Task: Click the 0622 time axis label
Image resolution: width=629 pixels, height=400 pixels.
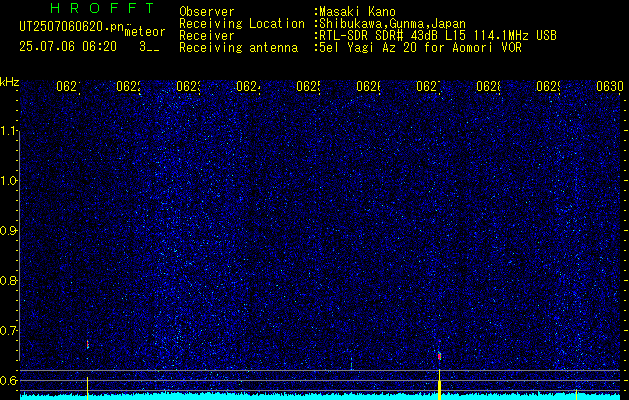Action: coord(128,86)
